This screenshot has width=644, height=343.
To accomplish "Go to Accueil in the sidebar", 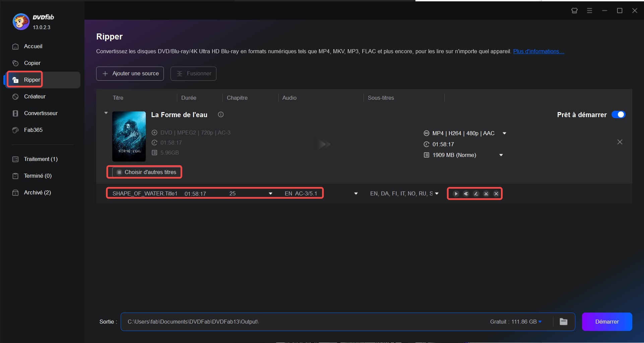I will pos(43,46).
